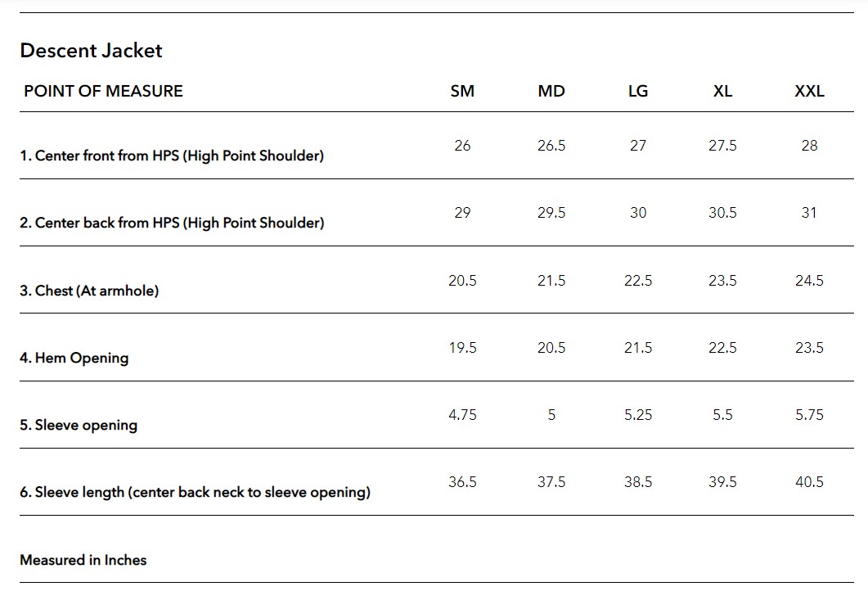Select the XXL size column header
The image size is (868, 600).
809,91
